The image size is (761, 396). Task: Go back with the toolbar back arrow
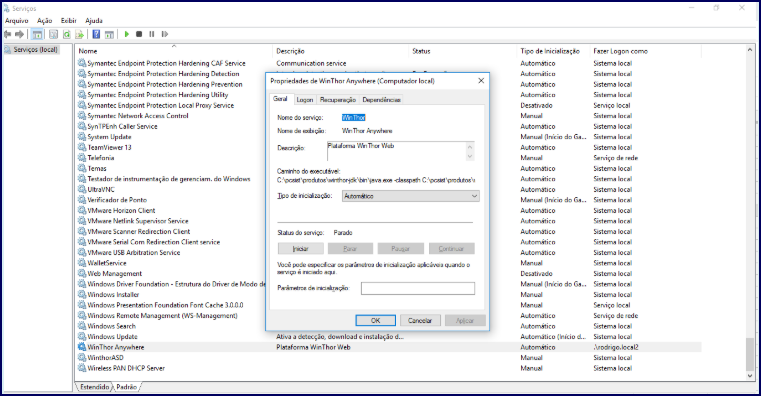pyautogui.click(x=7, y=34)
